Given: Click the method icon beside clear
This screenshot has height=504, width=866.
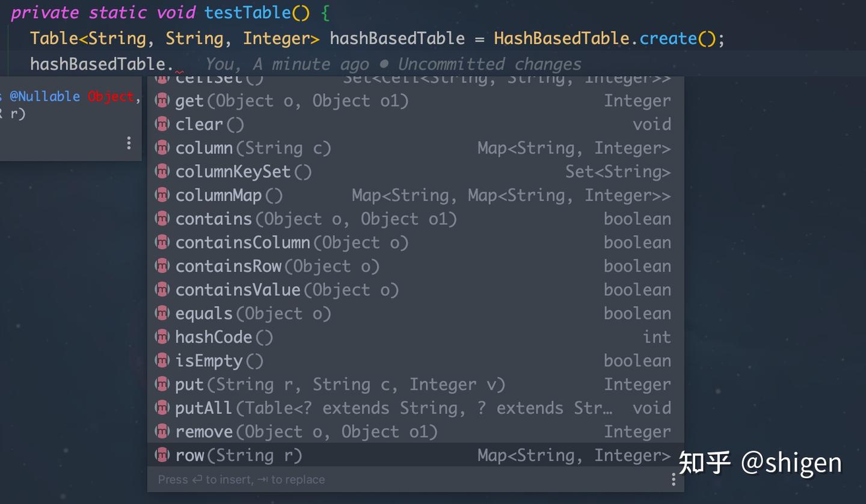Looking at the screenshot, I should pos(162,124).
